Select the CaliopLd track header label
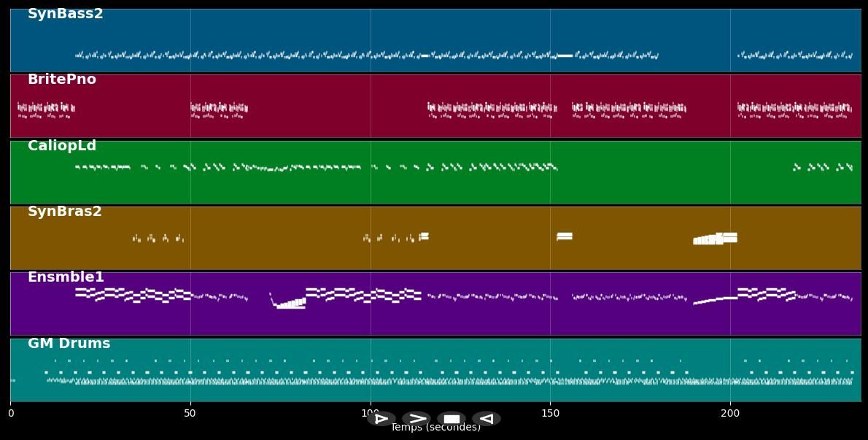868x440 pixels. tap(61, 145)
